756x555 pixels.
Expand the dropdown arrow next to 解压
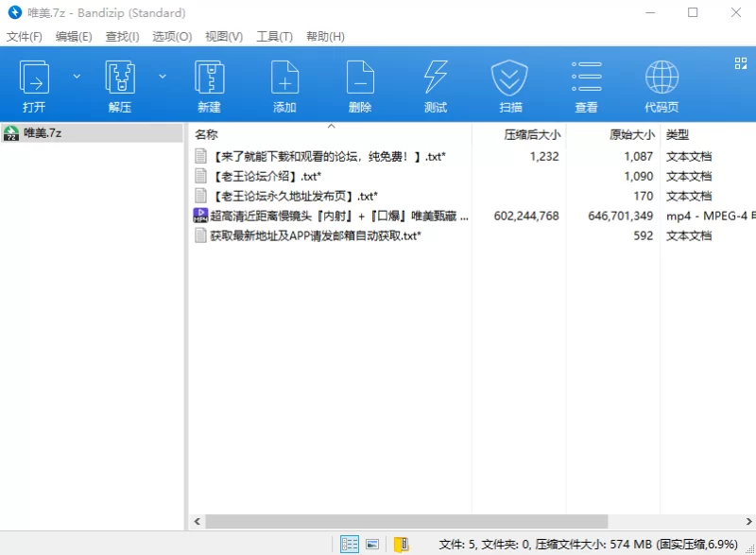click(162, 76)
